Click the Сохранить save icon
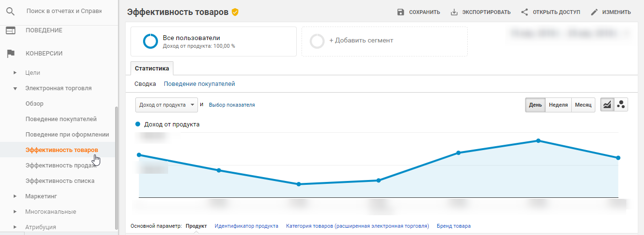 [401, 12]
